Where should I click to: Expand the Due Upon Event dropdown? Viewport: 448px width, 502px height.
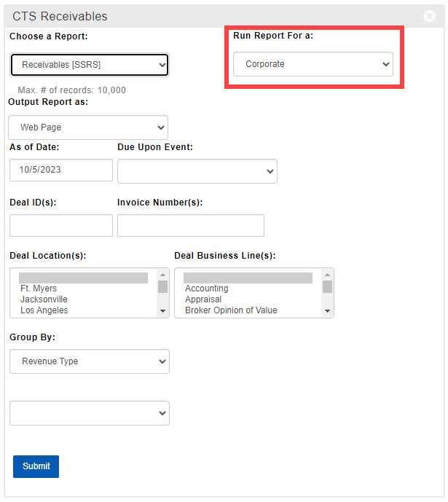[197, 171]
